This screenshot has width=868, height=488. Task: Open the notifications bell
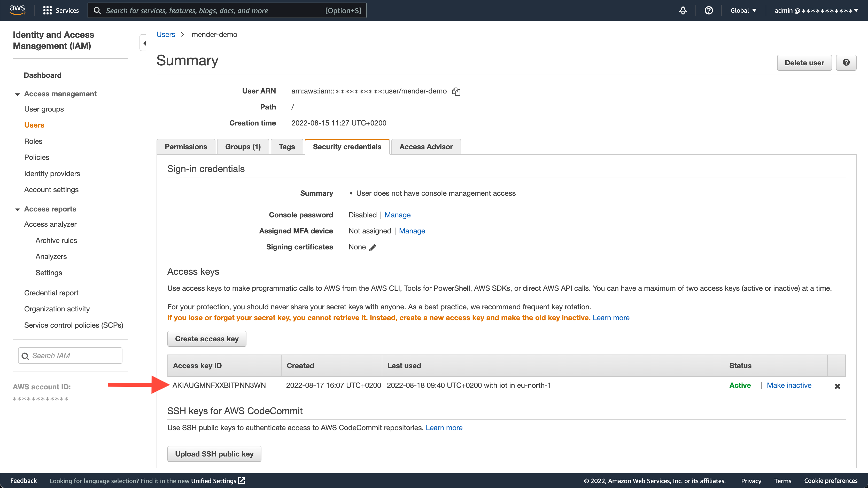click(x=683, y=10)
